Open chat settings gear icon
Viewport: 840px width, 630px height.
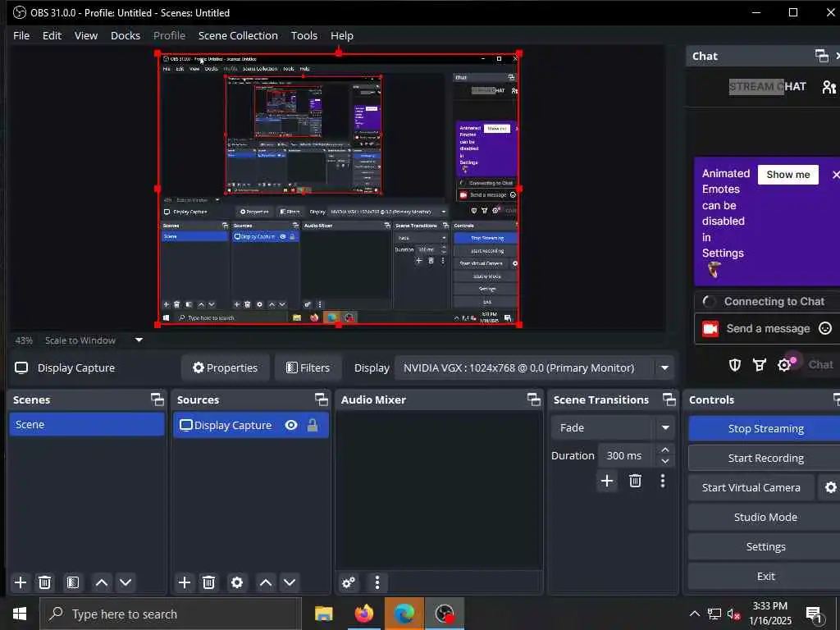coord(784,365)
